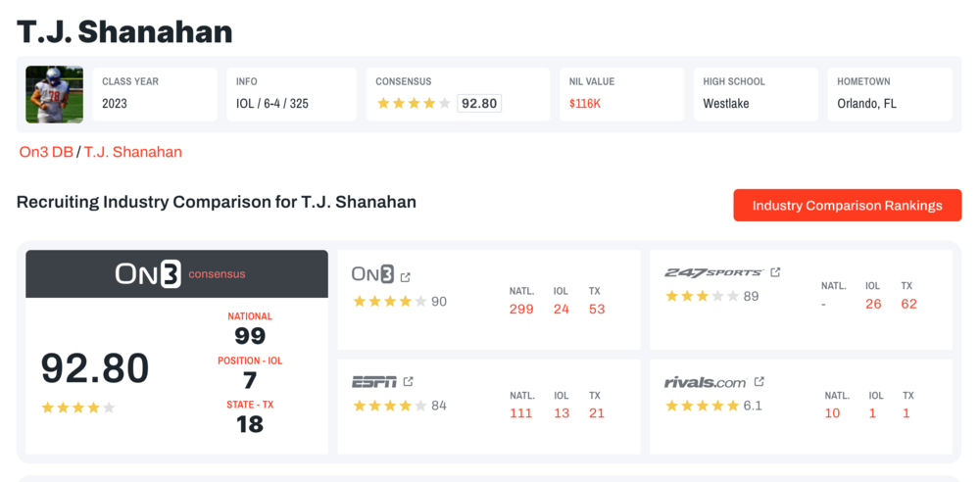Click the rivals.com logo
The width and height of the screenshot is (980, 482).
705,382
